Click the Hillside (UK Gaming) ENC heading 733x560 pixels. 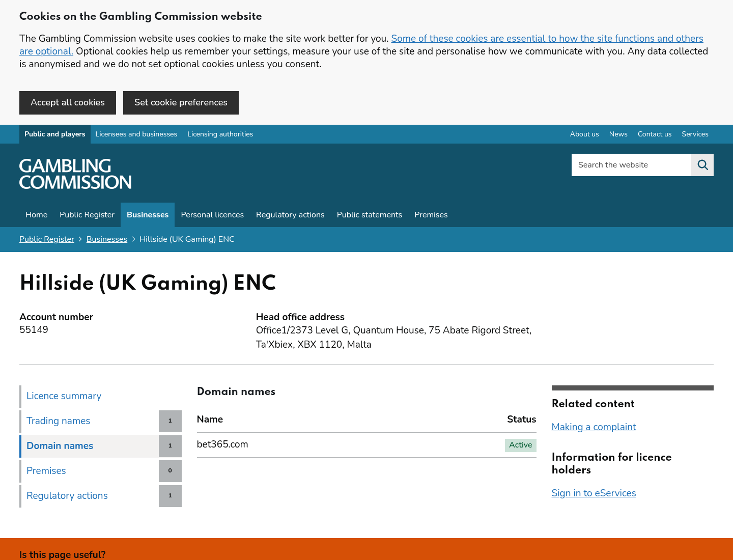coord(148,283)
